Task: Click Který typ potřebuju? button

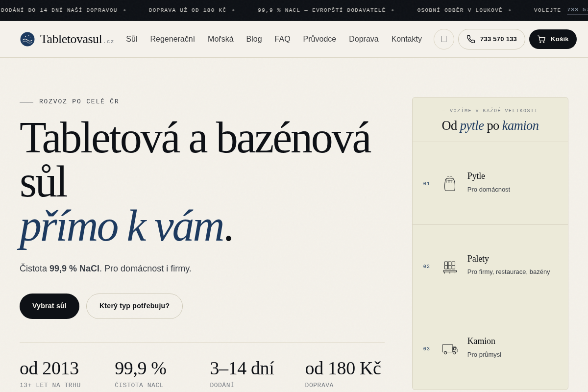Action: [134, 306]
